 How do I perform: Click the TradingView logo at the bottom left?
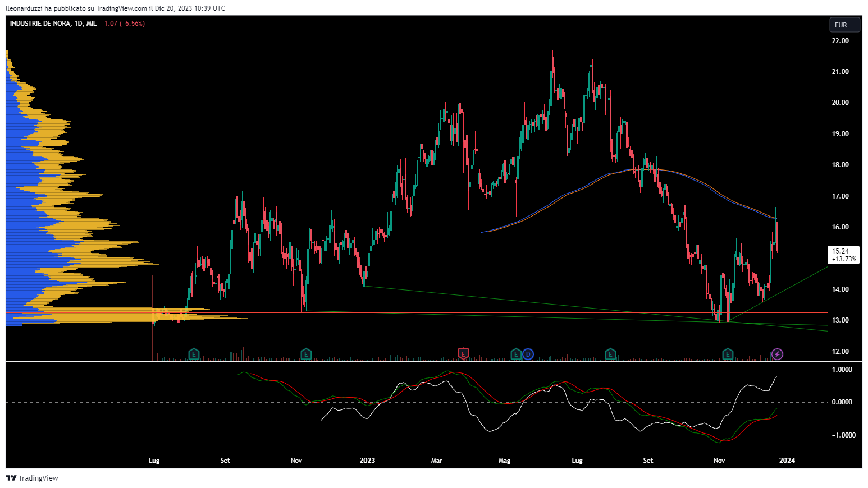pyautogui.click(x=32, y=478)
